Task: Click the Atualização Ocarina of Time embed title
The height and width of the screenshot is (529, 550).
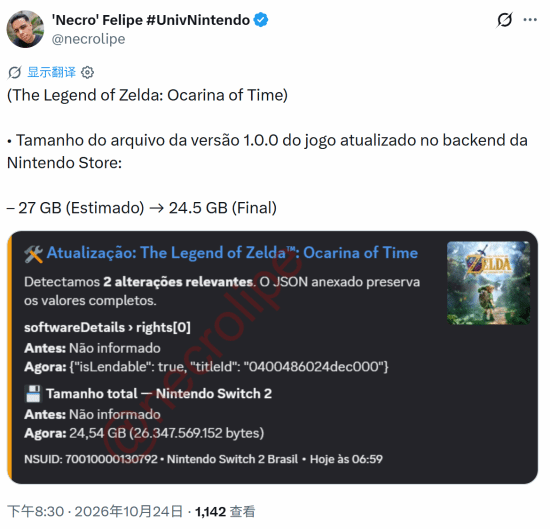Action: tap(232, 253)
